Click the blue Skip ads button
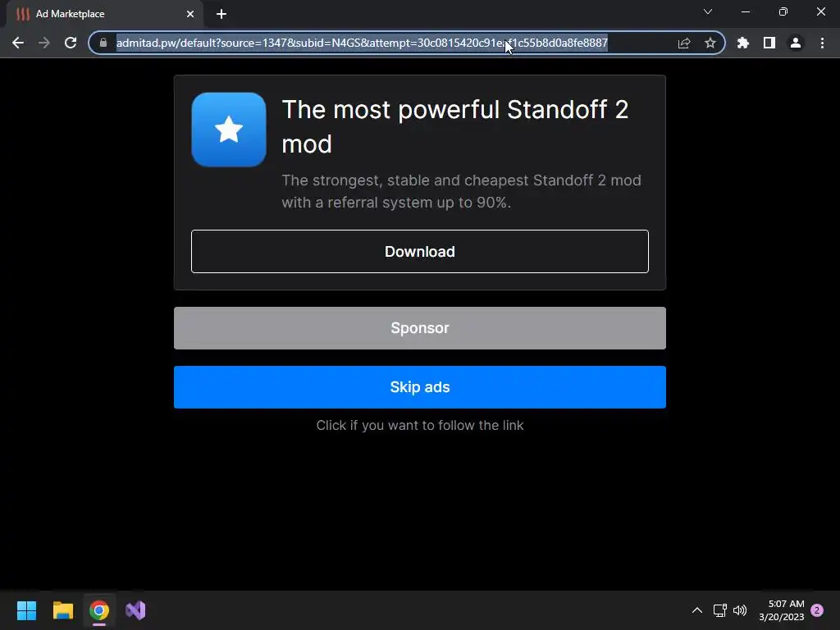The width and height of the screenshot is (840, 630). (x=420, y=387)
